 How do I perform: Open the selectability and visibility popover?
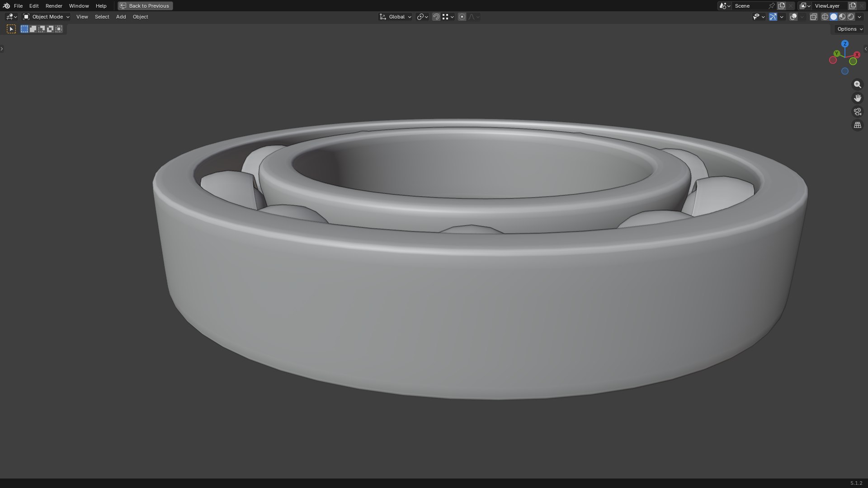click(759, 17)
